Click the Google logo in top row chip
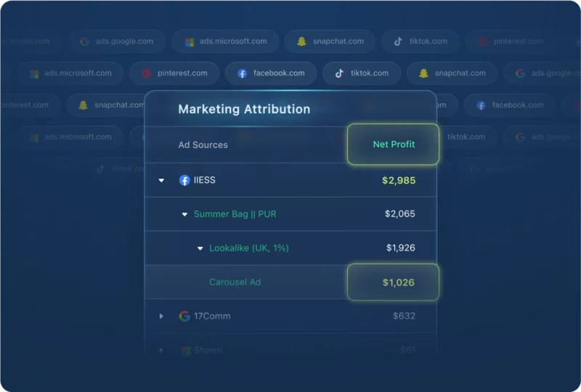Image resolution: width=581 pixels, height=392 pixels. tap(84, 41)
